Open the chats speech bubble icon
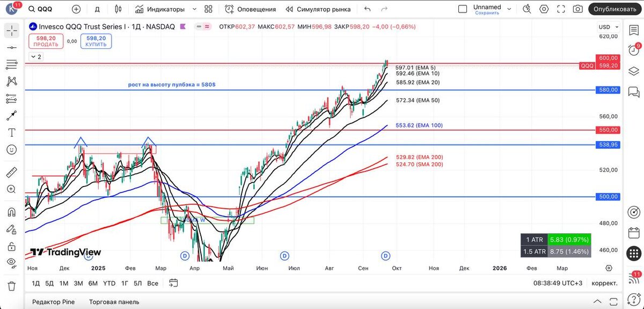Screen dimensions: 644x309 pos(634,92)
